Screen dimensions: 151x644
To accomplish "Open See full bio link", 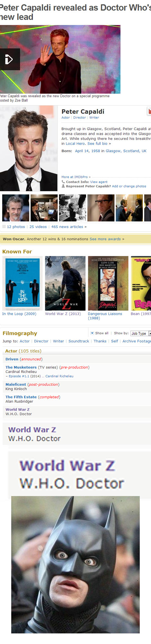I will point(99,143).
